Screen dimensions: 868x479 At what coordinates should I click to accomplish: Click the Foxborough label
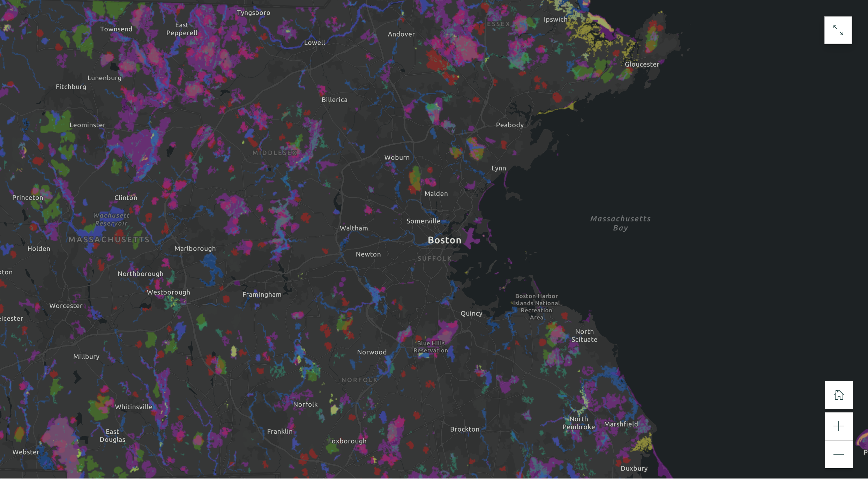pyautogui.click(x=347, y=441)
